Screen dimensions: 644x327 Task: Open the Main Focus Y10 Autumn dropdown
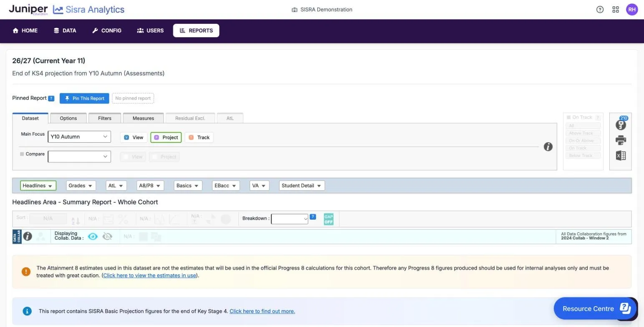pyautogui.click(x=79, y=136)
